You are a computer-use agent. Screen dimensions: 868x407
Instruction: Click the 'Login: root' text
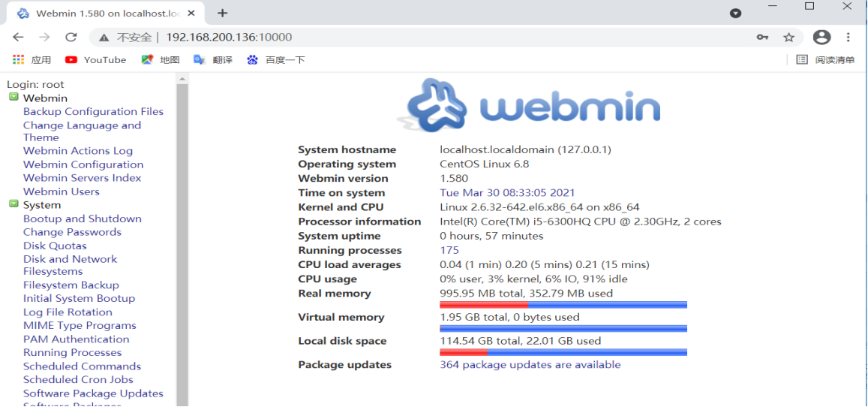[x=35, y=84]
